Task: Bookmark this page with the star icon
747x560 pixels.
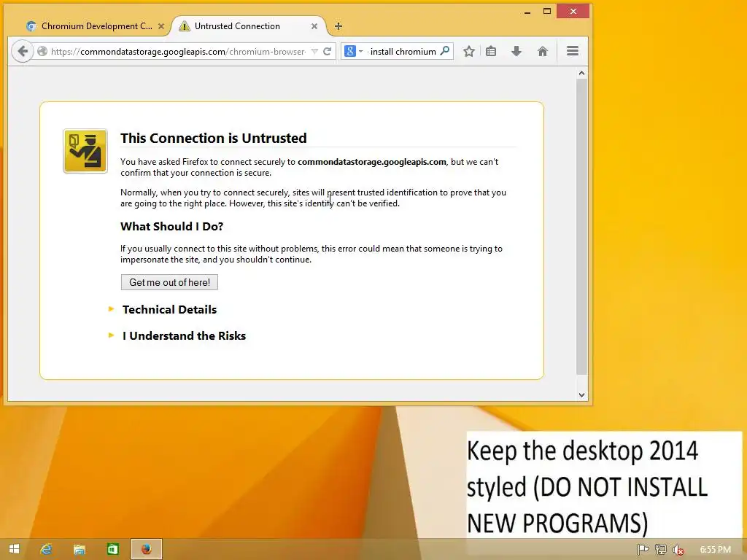Action: (469, 51)
